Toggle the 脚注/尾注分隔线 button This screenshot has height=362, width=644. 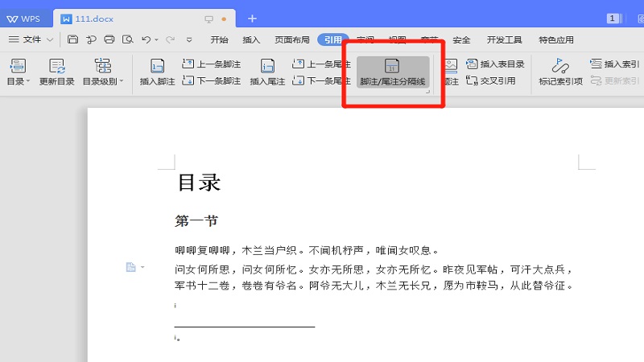[x=393, y=72]
